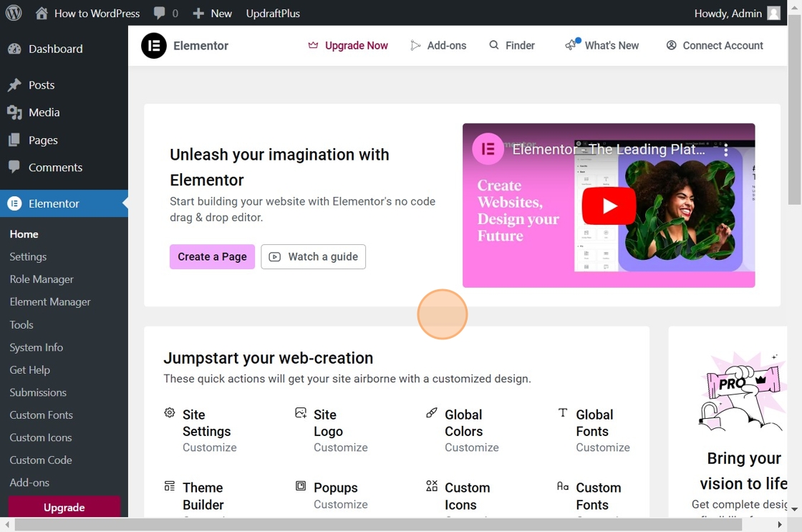This screenshot has width=802, height=532.
Task: Open UpdraftPlus in the admin bar
Action: [273, 14]
